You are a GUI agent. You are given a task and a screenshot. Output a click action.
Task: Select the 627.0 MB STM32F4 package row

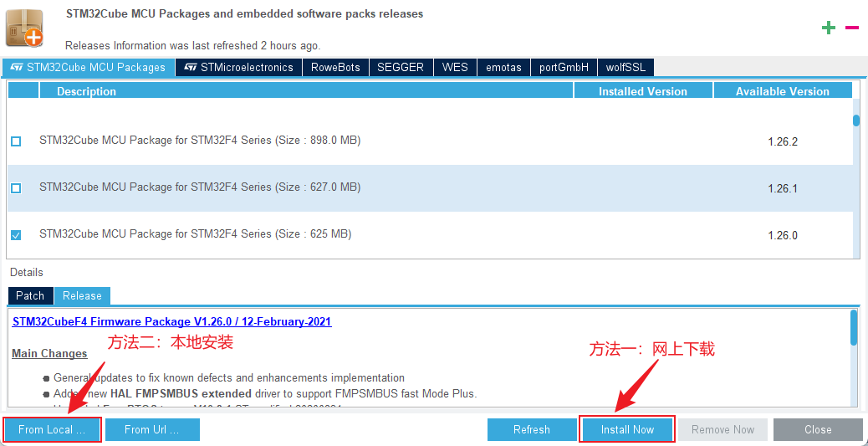[429, 188]
